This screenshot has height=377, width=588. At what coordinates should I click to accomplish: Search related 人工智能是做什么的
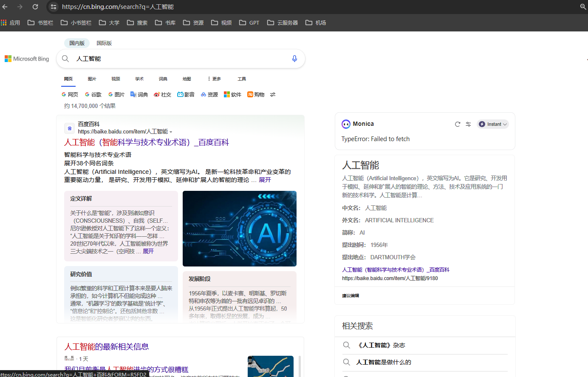coord(384,362)
